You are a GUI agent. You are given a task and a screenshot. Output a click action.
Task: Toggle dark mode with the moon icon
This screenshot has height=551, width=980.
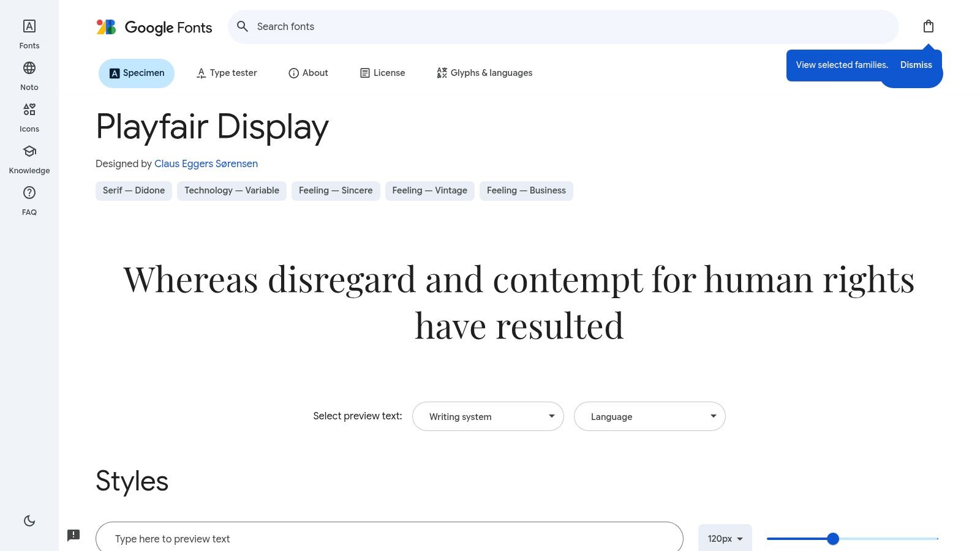coord(29,521)
